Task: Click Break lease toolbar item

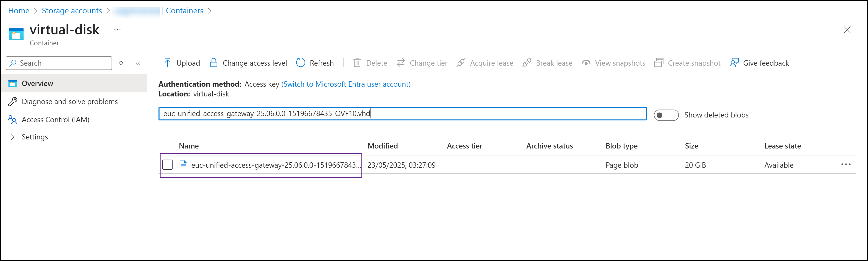Action: (547, 63)
